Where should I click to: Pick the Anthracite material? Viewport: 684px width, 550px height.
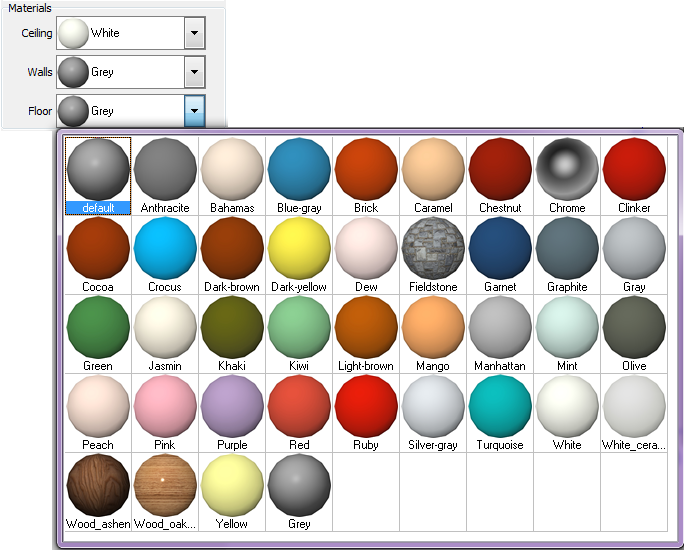click(165, 169)
